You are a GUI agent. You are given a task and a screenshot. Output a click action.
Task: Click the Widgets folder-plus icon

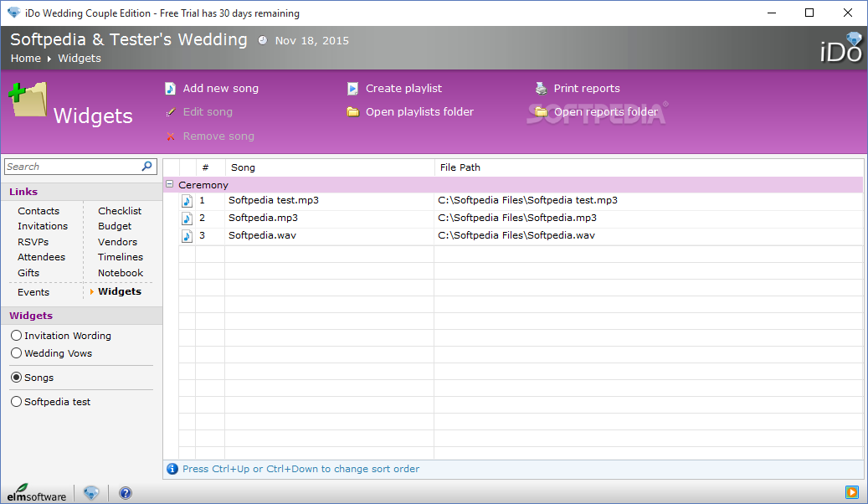pos(28,100)
